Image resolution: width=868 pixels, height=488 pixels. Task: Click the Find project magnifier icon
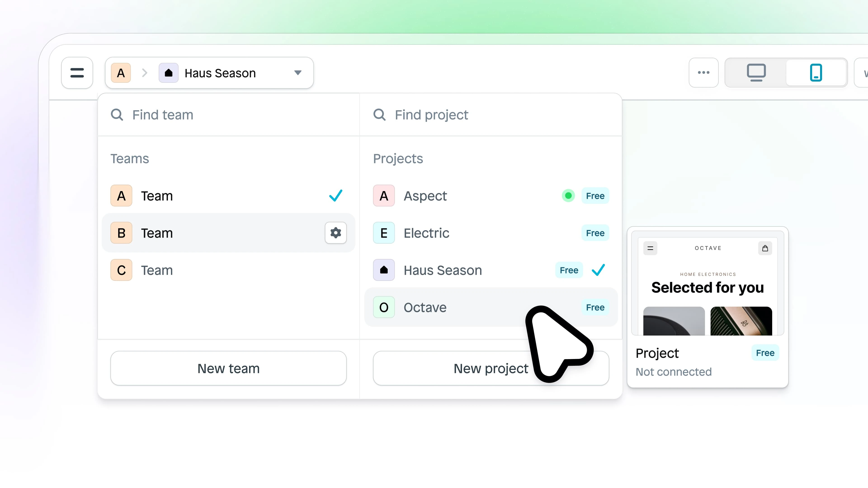tap(380, 115)
